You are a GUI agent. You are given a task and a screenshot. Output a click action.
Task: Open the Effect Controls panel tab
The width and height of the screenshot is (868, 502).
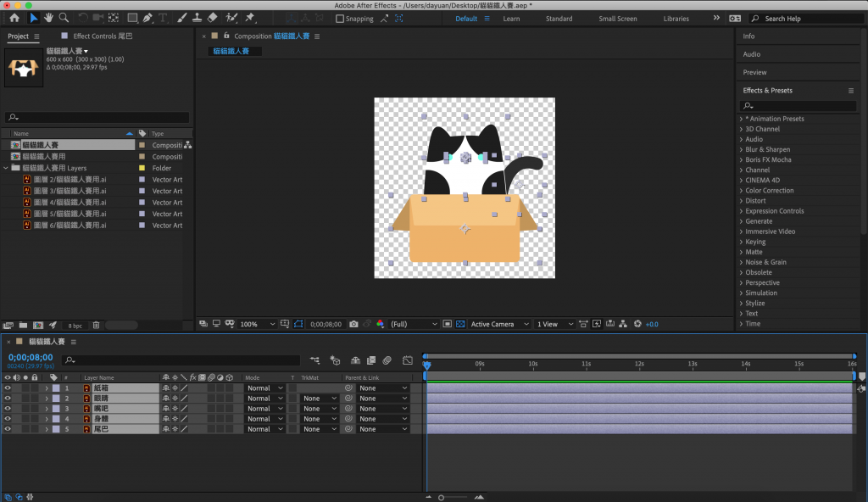point(102,36)
